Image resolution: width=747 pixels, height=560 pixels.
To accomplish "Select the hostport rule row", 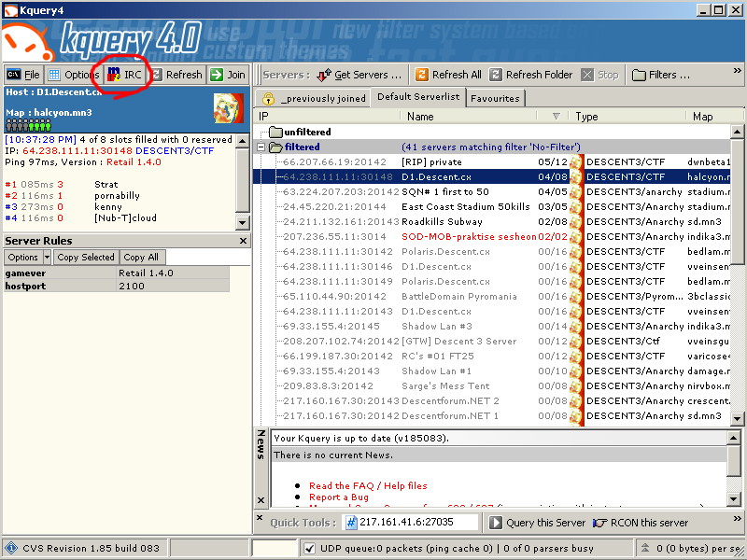I will 117,287.
